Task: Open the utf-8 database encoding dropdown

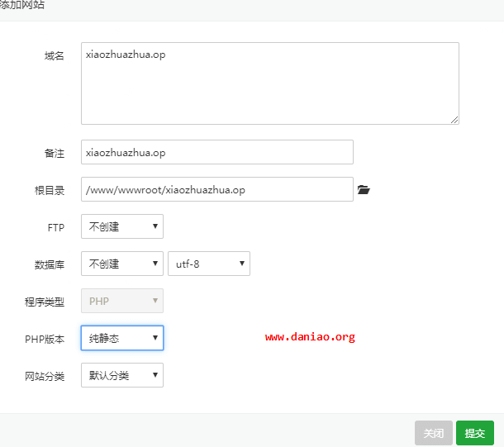Action: [209, 264]
